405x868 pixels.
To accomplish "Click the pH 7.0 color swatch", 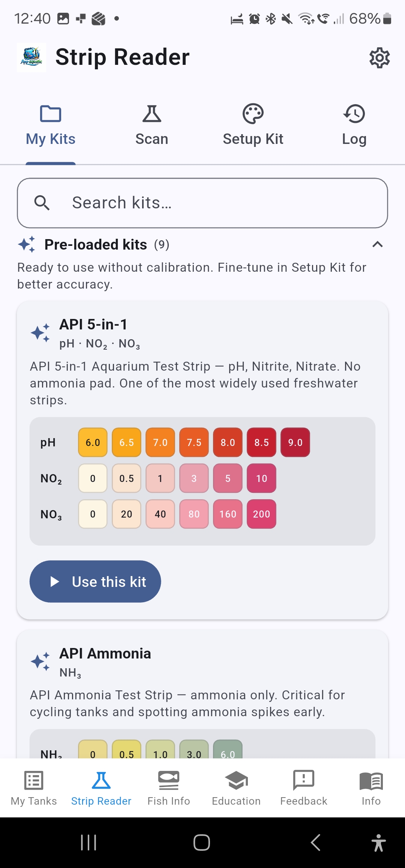I will click(160, 443).
